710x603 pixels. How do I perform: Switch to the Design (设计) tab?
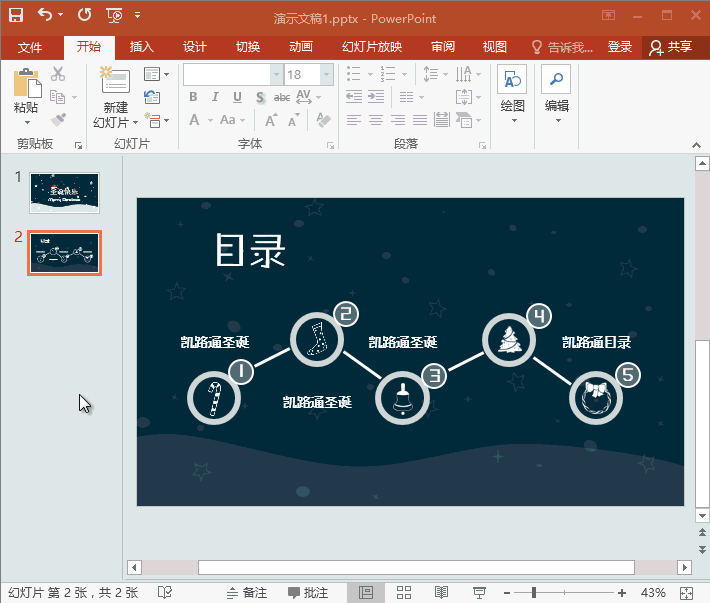195,47
